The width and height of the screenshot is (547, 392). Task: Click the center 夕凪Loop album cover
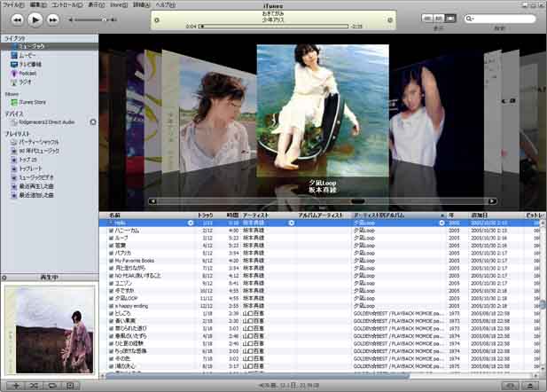323,111
